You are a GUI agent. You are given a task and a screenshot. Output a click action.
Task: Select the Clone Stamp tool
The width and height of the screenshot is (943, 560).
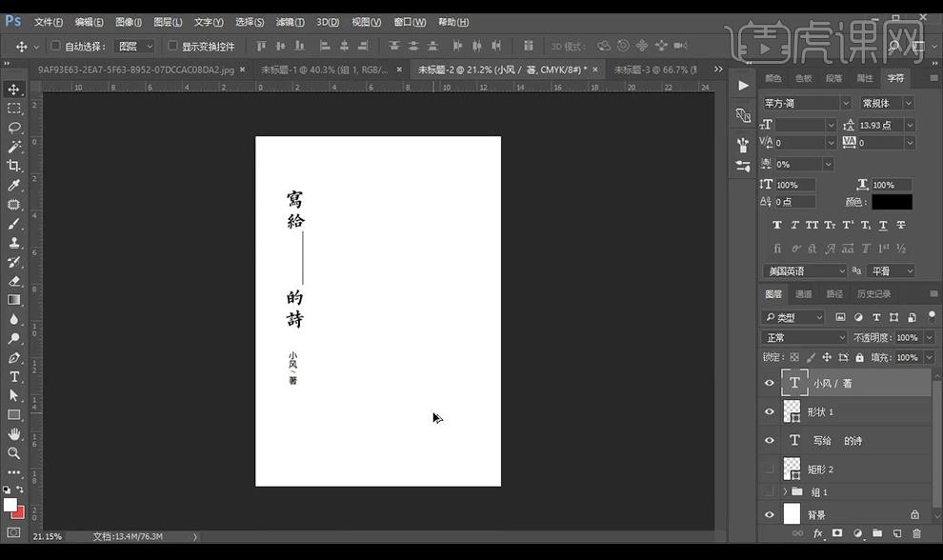click(14, 243)
